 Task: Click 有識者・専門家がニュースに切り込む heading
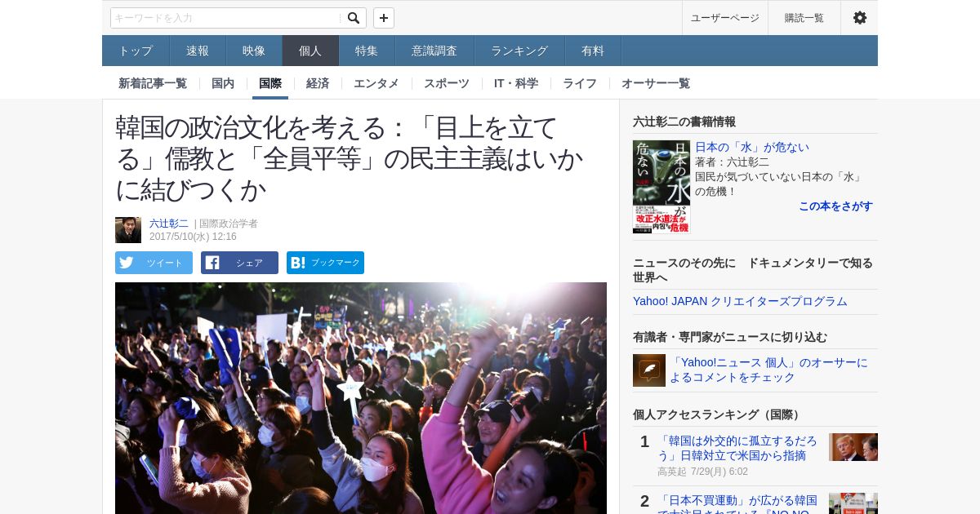click(x=730, y=337)
